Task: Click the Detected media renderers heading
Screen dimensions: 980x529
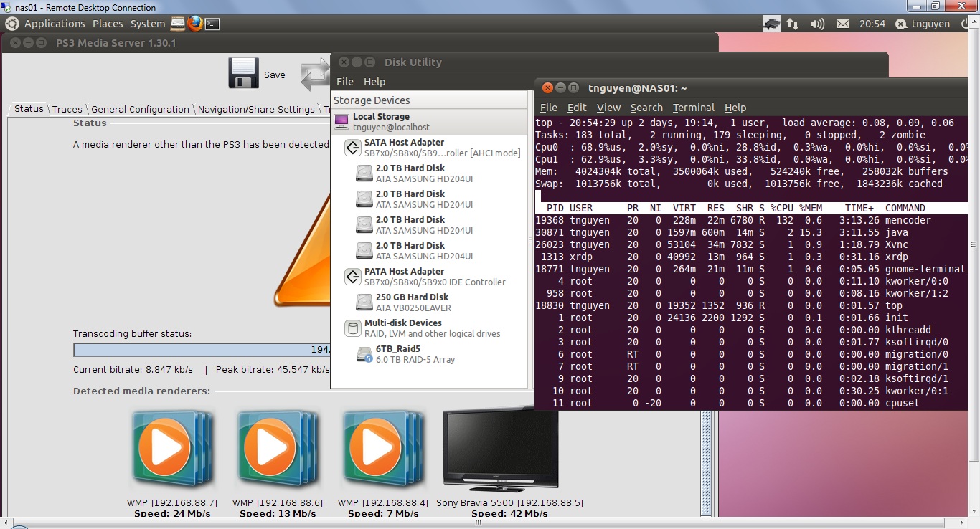Action: 141,391
